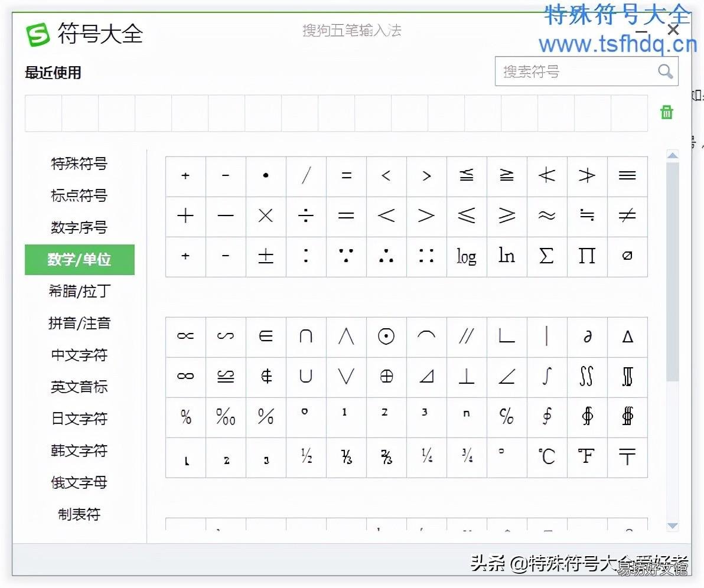The height and width of the screenshot is (588, 704).
Task: Insert the ln symbol
Action: coord(507,256)
